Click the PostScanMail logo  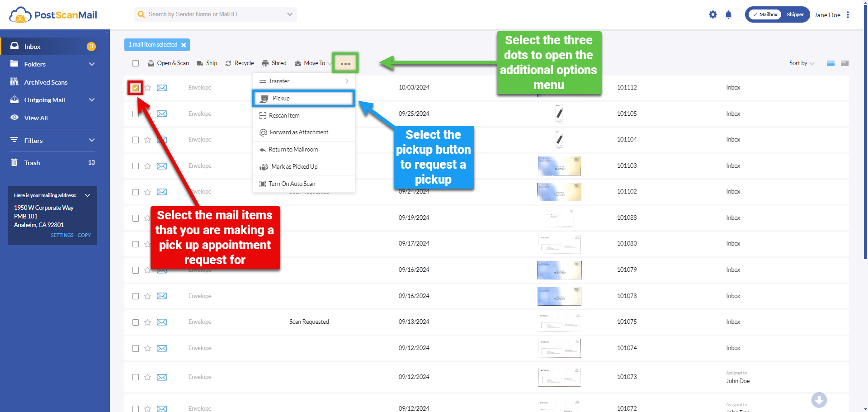(53, 15)
